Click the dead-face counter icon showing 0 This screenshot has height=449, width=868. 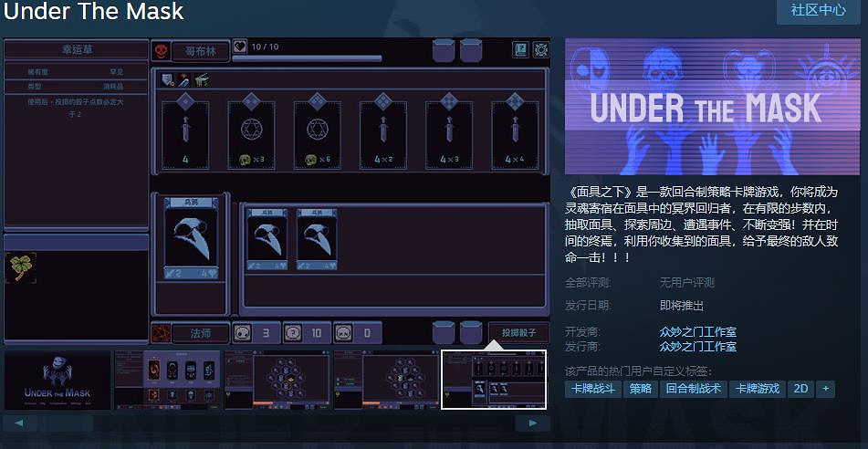pyautogui.click(x=343, y=333)
